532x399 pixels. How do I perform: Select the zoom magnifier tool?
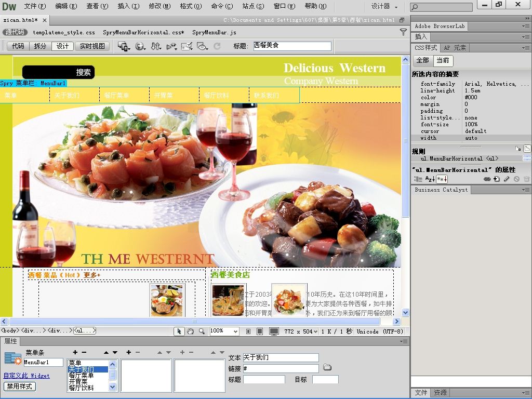[202, 331]
